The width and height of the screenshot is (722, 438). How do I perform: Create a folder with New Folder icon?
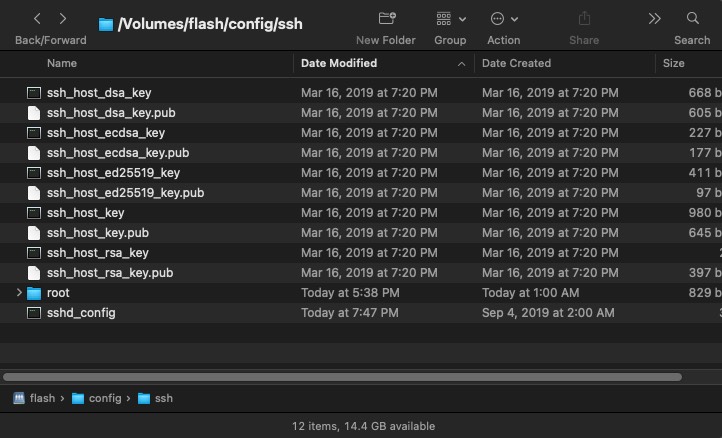pos(387,18)
